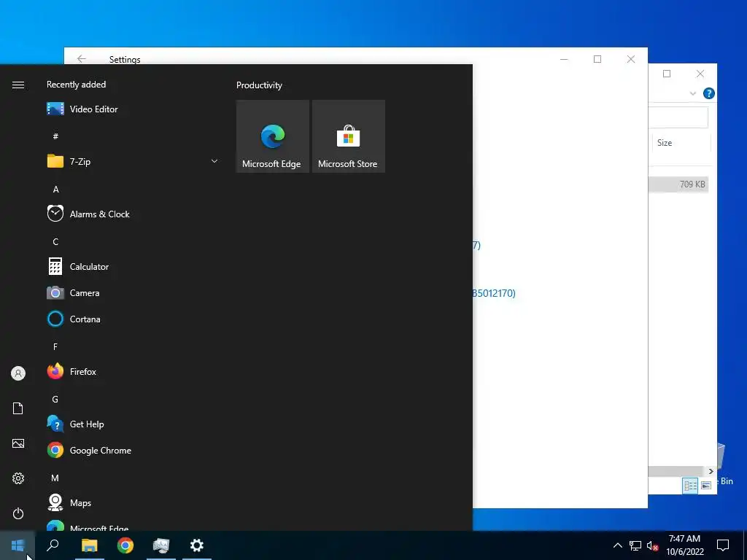Click the Windows Start button
Viewport: 747px width, 560px height.
point(18,545)
